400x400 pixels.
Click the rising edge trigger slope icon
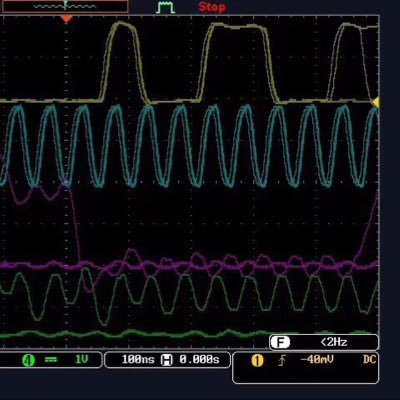282,360
